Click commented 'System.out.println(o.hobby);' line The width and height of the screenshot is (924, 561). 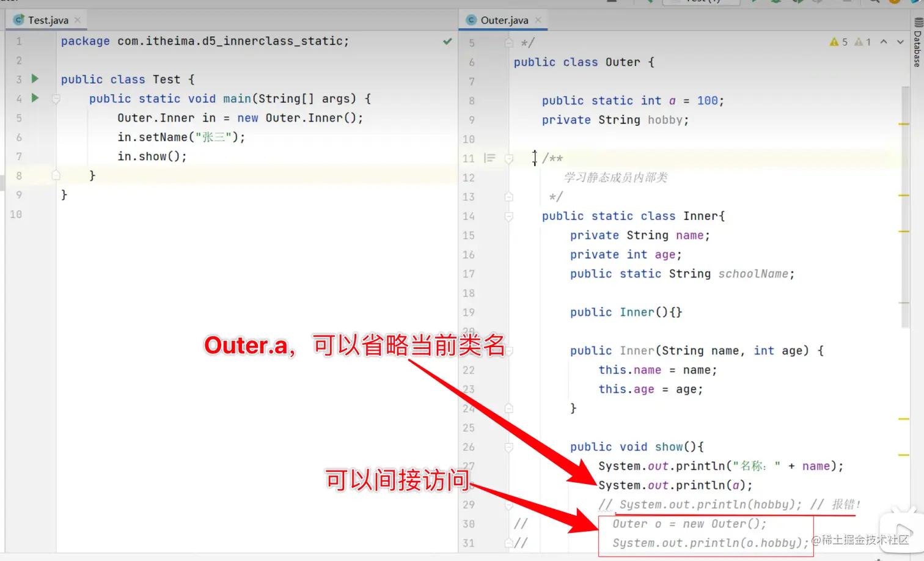pyautogui.click(x=710, y=543)
